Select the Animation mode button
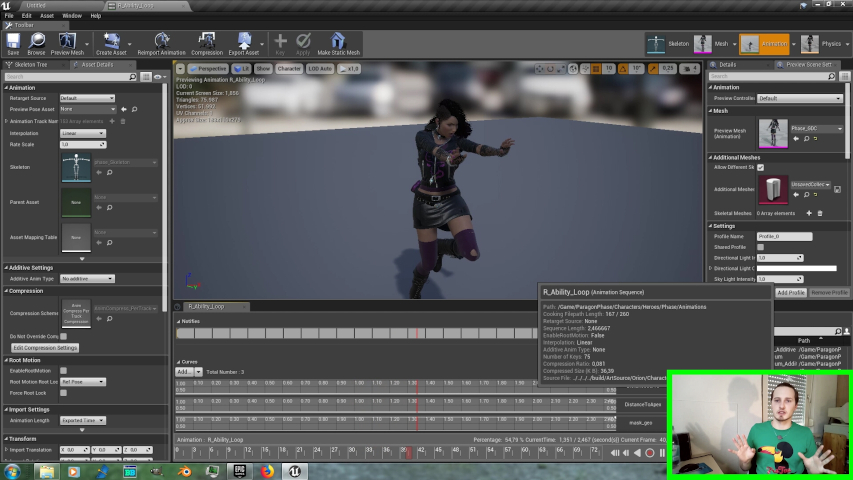The width and height of the screenshot is (853, 480). 764,44
